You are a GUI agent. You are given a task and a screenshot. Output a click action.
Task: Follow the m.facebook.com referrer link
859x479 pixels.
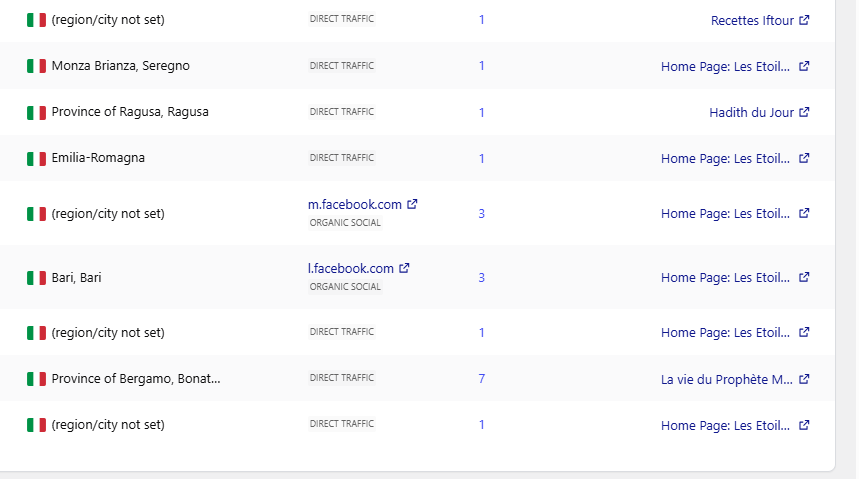click(x=355, y=204)
